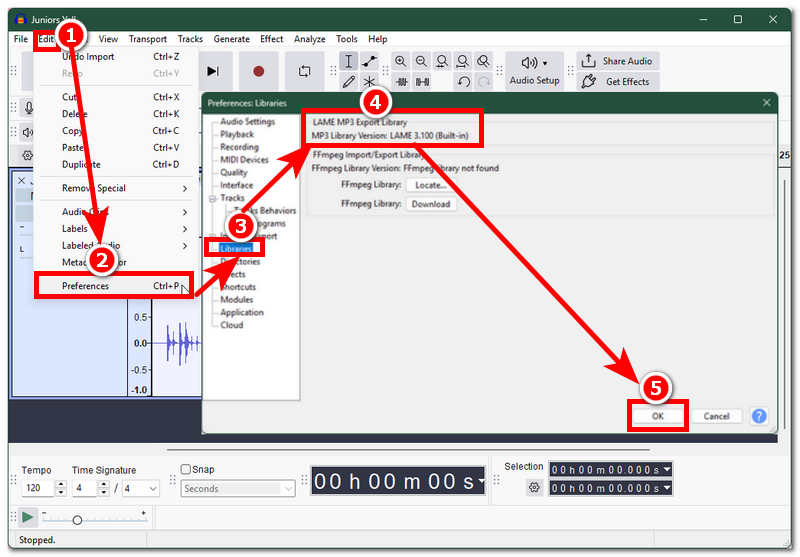Screen dimensions: 800x557
Task: Click the Locate... button for FFmpeg Library
Action: pos(431,185)
